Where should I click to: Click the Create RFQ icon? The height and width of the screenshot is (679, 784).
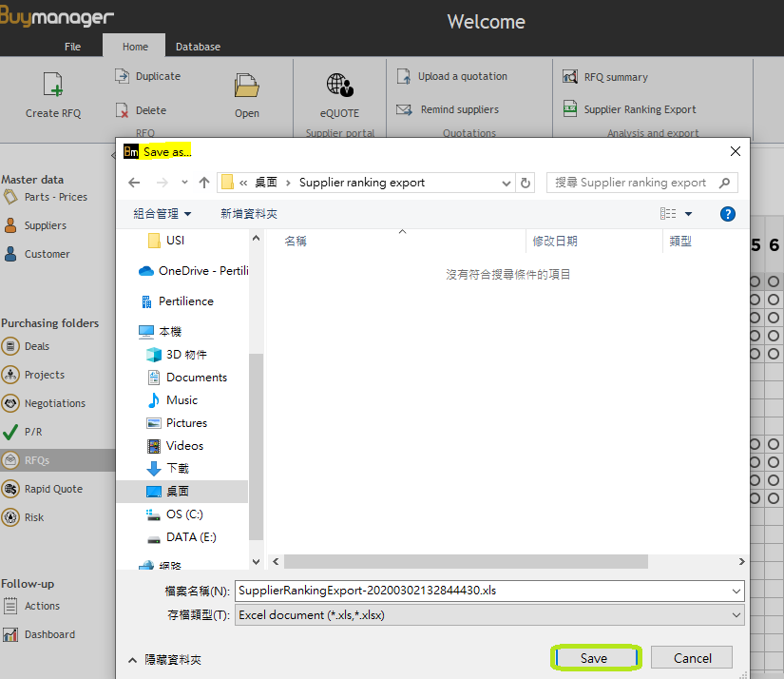click(52, 86)
